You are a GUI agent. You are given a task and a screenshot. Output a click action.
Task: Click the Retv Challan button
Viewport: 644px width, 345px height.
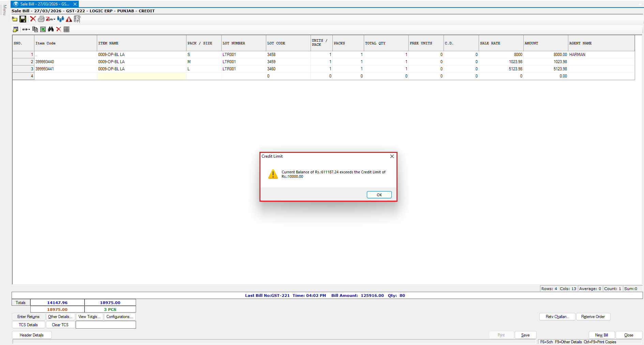pyautogui.click(x=557, y=317)
